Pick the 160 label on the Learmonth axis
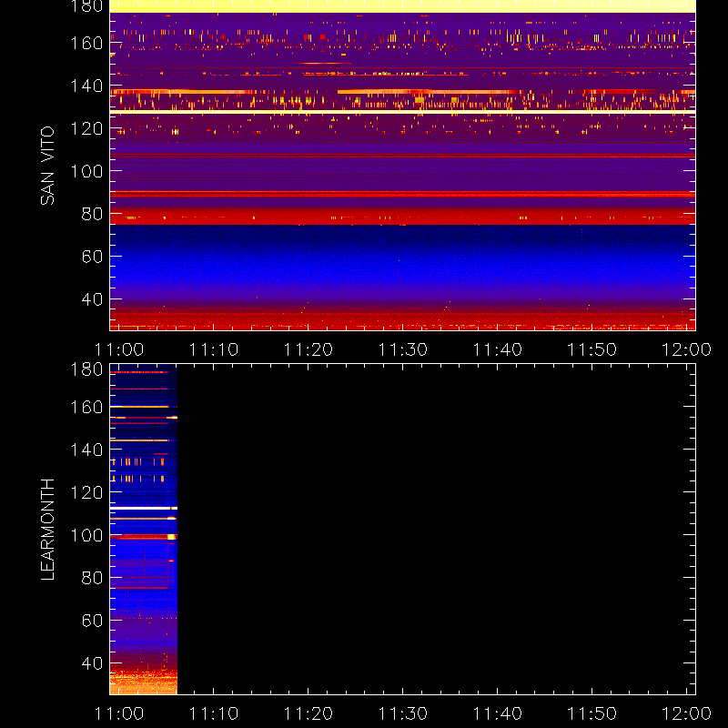The image size is (728, 728). pyautogui.click(x=86, y=407)
